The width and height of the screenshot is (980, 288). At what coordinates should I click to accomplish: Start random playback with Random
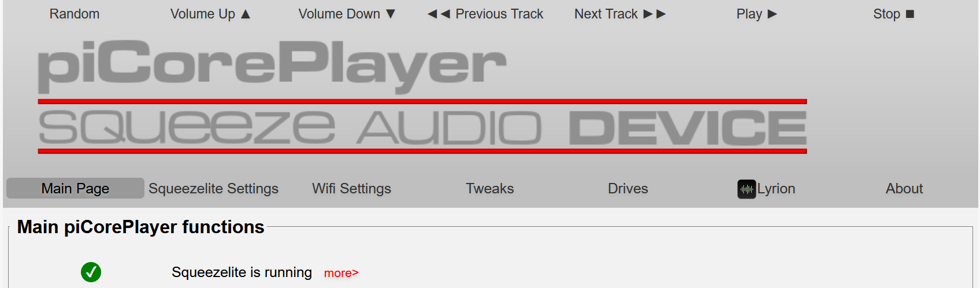pos(75,14)
